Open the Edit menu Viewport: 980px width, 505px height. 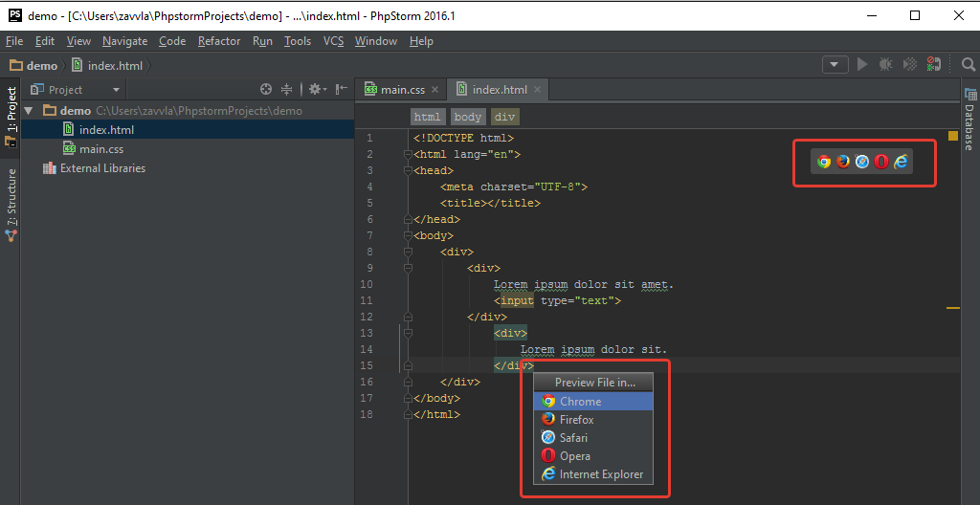pyautogui.click(x=44, y=41)
